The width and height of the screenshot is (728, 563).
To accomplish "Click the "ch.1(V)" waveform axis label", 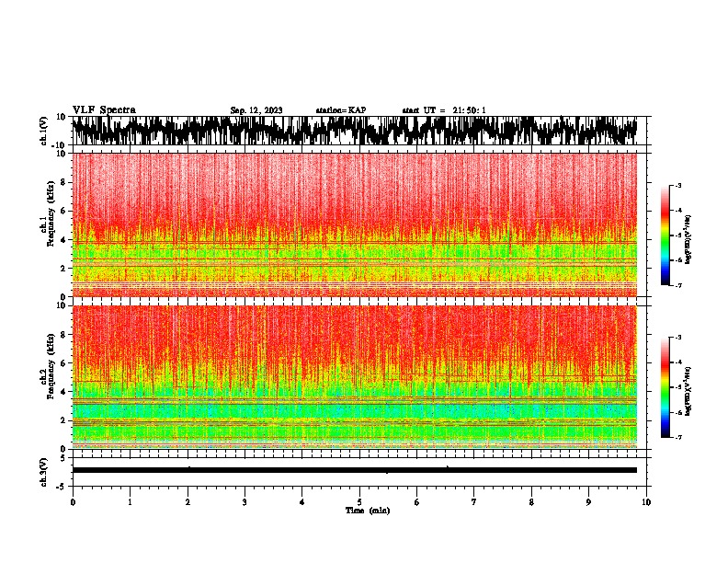I will point(44,131).
